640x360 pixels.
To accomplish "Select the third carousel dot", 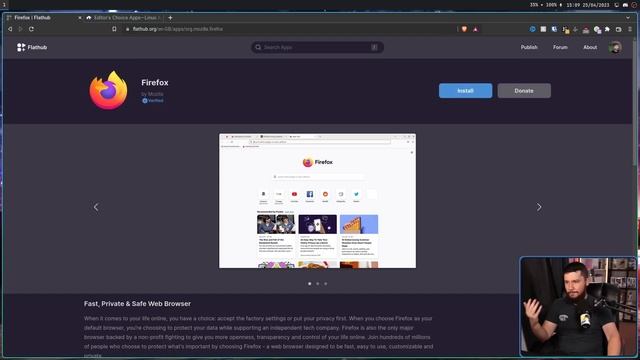I will [326, 284].
